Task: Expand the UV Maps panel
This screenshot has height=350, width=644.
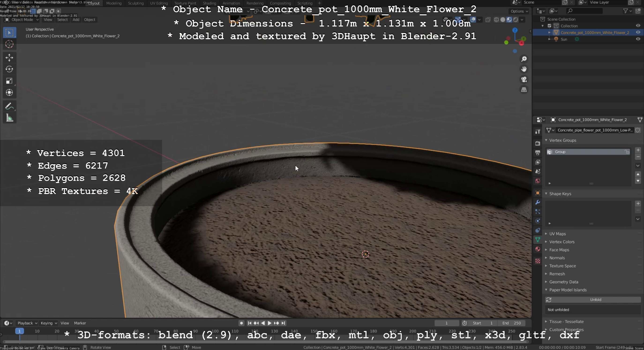Action: (x=557, y=234)
